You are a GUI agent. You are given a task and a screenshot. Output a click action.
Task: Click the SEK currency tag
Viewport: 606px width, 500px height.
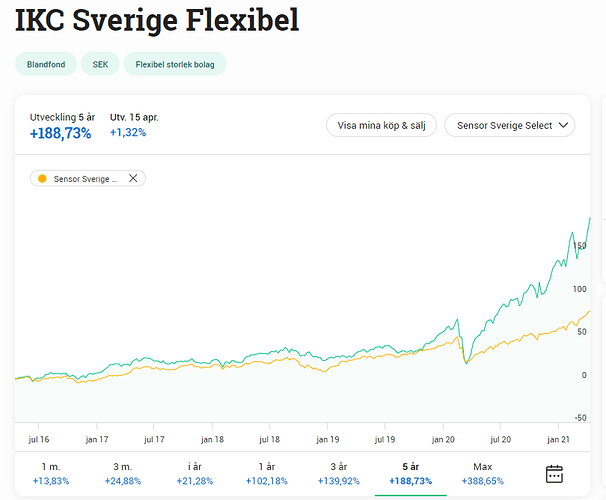click(100, 64)
